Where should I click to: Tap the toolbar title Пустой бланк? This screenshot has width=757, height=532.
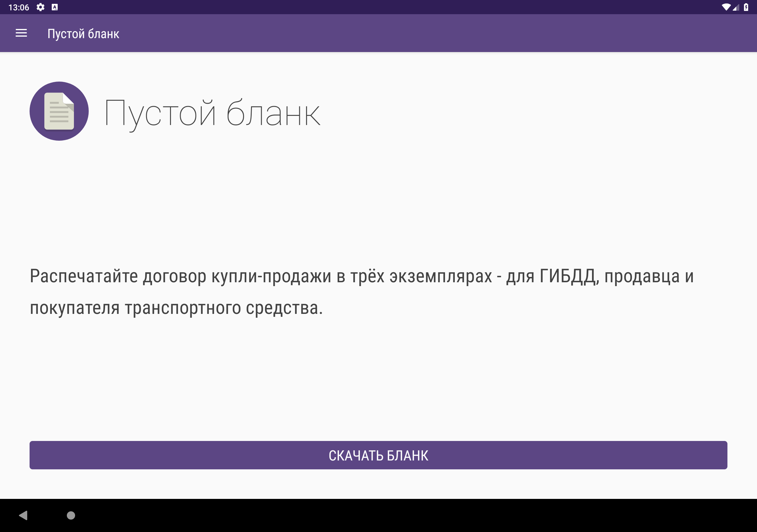pos(83,34)
